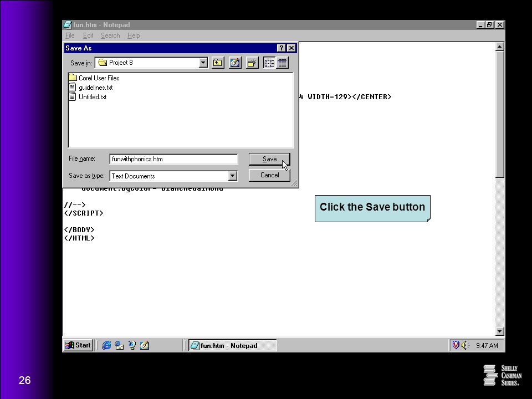Minimize the Notepad window
Viewport: 532px width, 399px height.
(x=480, y=25)
